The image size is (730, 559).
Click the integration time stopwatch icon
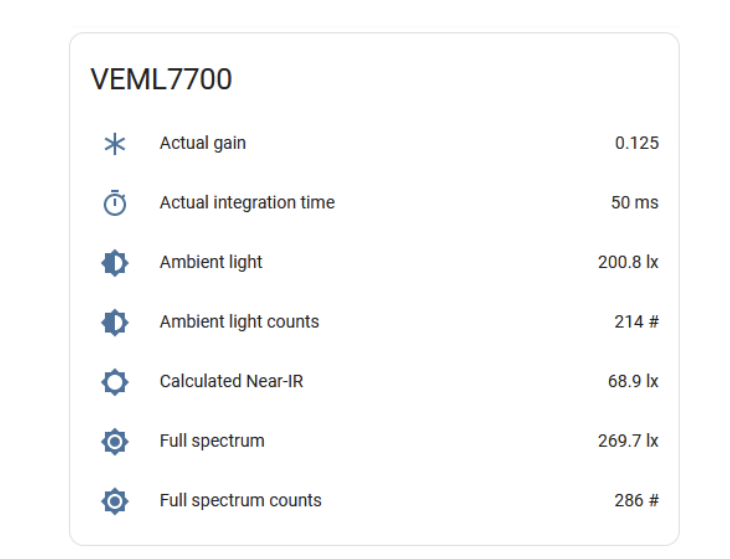coord(115,203)
